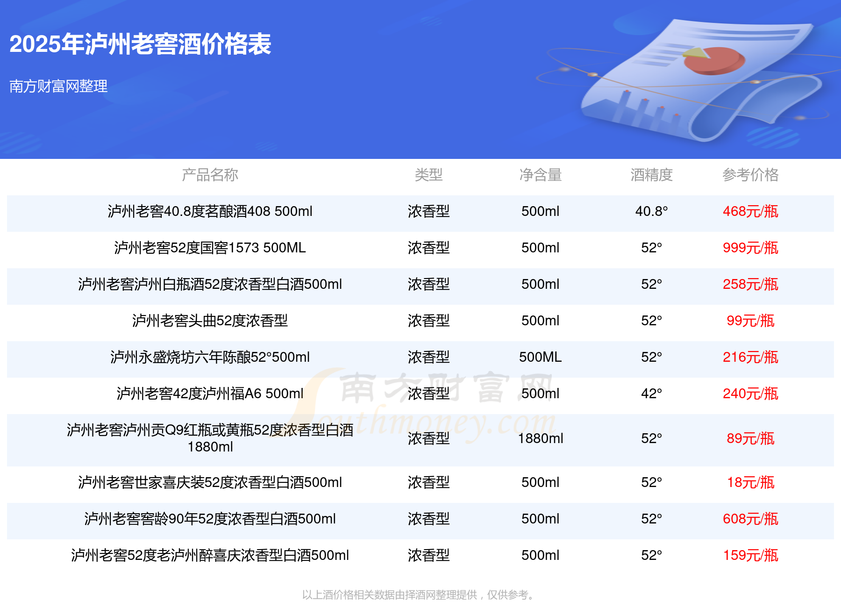This screenshot has width=841, height=616.
Task: Click the 1880ml net content value
Action: [541, 438]
